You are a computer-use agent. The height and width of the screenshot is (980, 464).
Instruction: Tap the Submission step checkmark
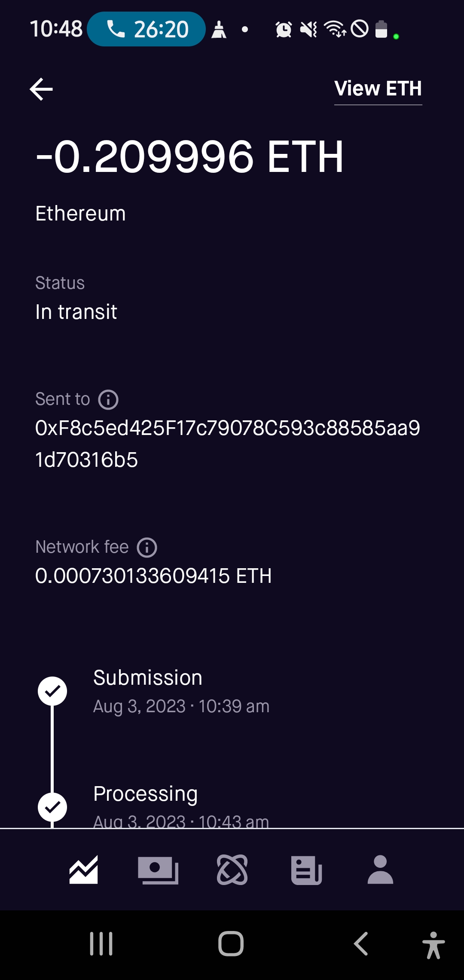52,691
